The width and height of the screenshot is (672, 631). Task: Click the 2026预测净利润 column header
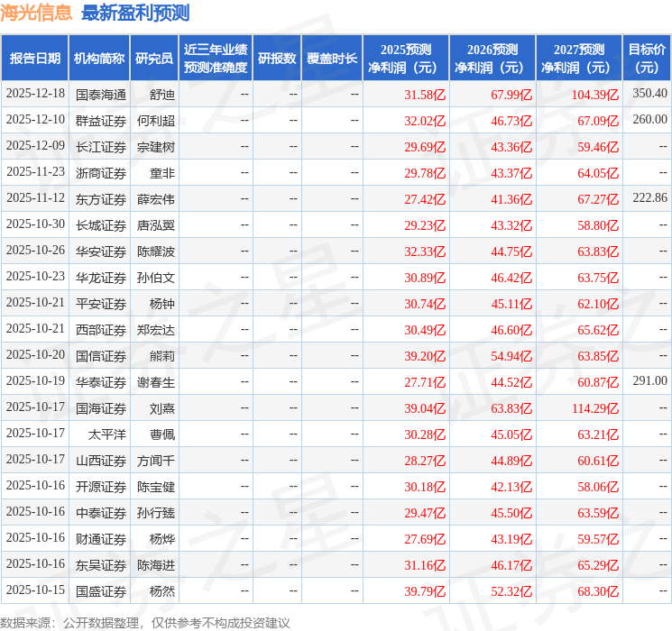click(492, 59)
